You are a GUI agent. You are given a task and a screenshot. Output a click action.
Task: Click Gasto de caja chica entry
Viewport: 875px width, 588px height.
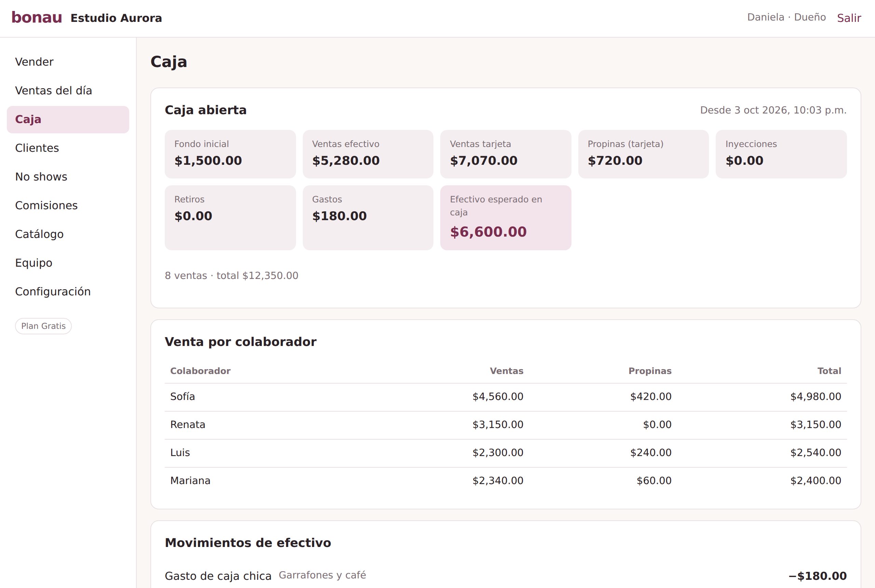[218, 576]
